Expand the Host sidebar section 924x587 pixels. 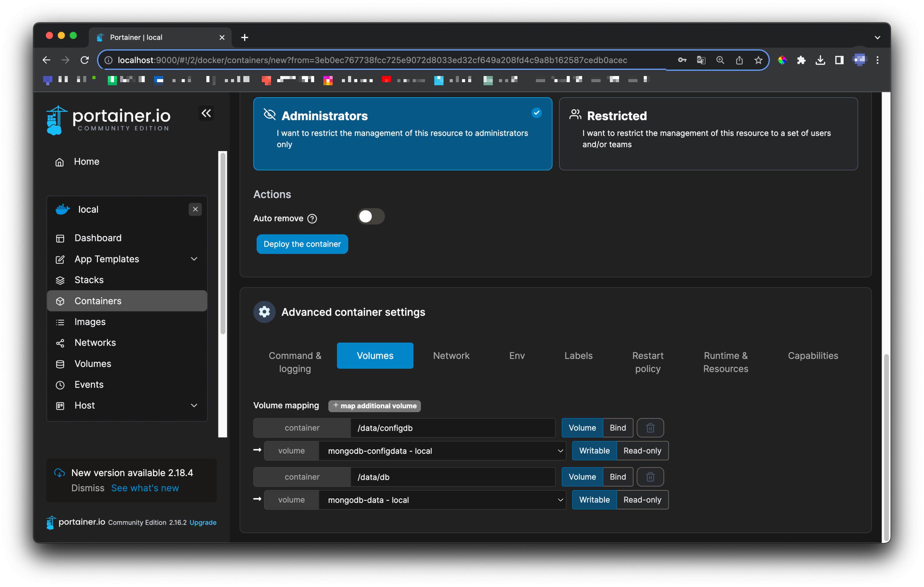[194, 406]
